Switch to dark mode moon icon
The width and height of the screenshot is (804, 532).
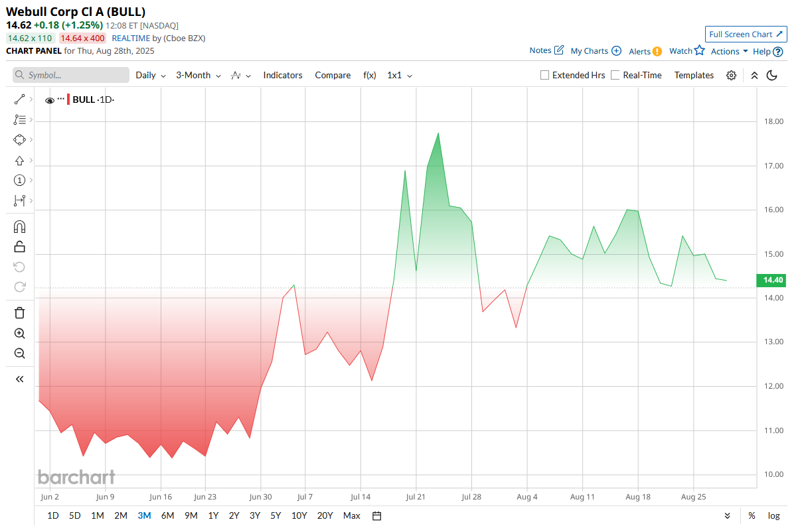(771, 76)
